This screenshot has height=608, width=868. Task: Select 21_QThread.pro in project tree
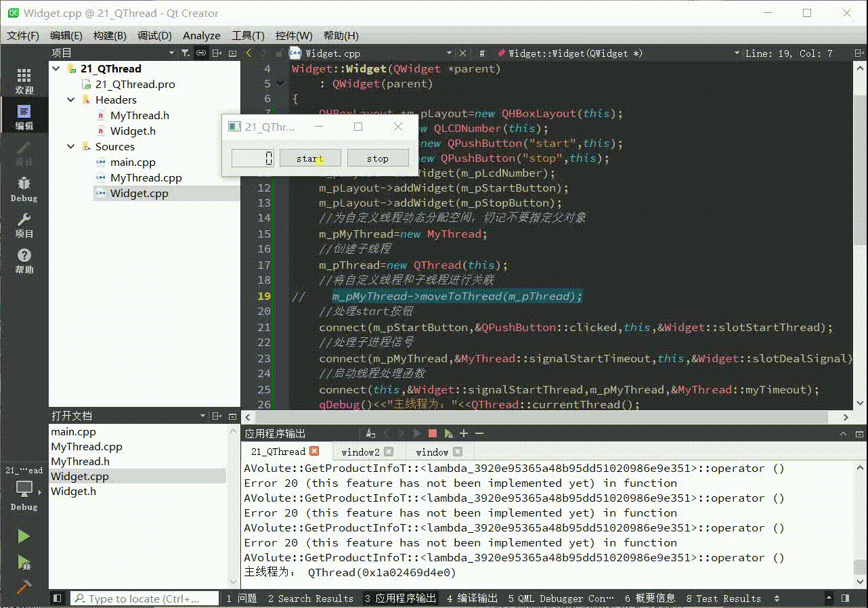click(x=135, y=84)
